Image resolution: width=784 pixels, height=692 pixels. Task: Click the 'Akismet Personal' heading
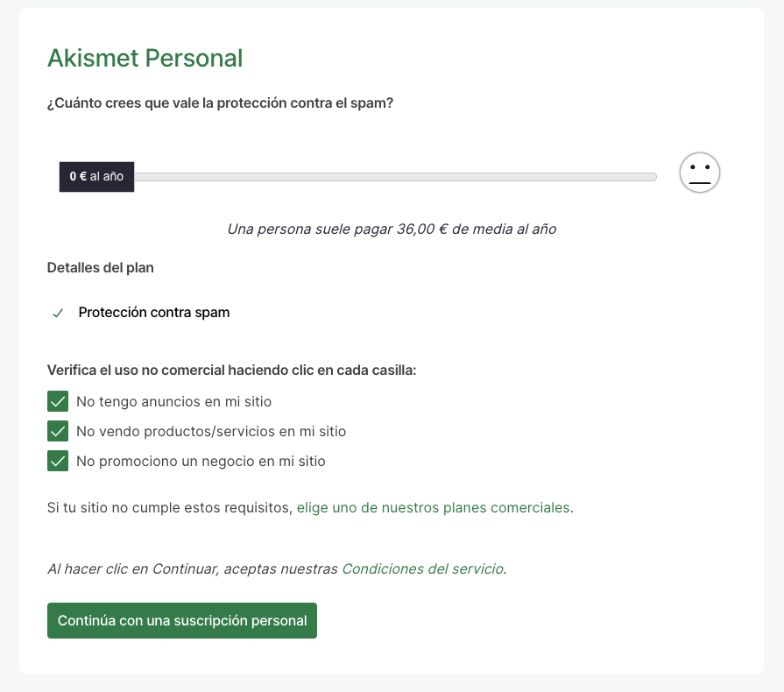pyautogui.click(x=145, y=59)
